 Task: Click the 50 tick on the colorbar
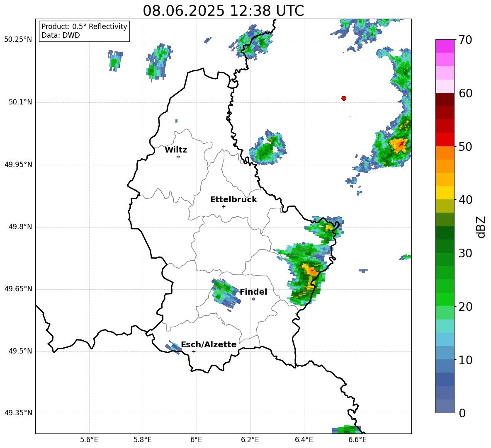click(465, 146)
